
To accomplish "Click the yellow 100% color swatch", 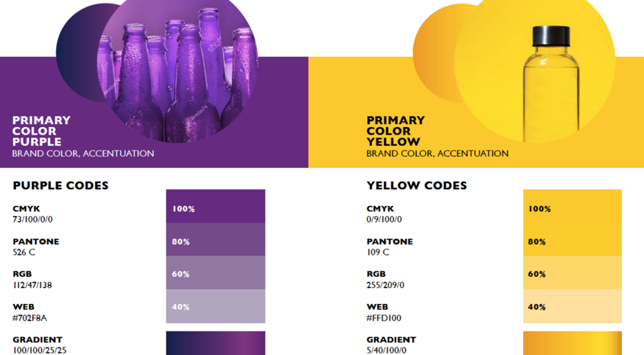I will (x=572, y=206).
